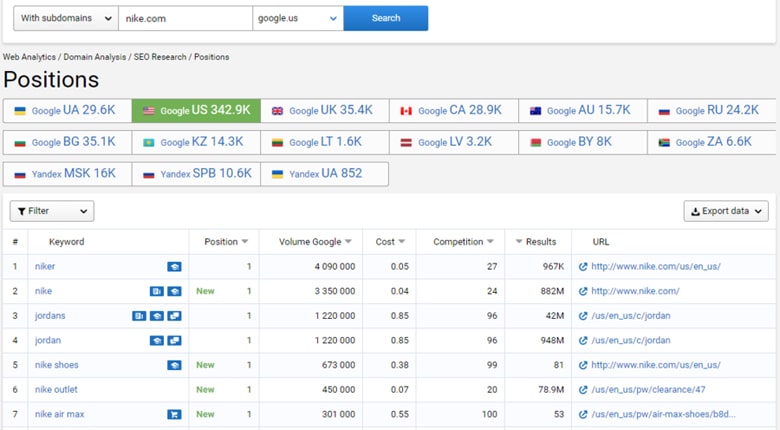The image size is (780, 430).
Task: Open external link icon for clearance/47 URL
Action: [x=583, y=390]
